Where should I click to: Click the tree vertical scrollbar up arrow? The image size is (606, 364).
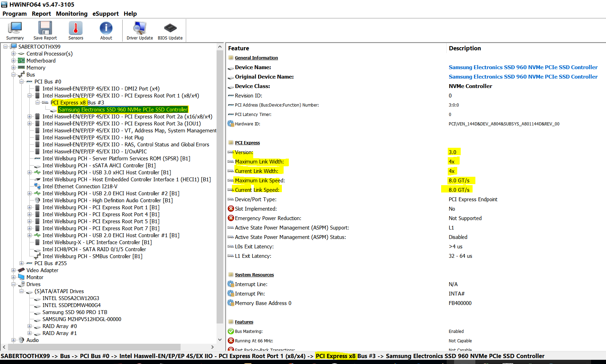[x=220, y=46]
